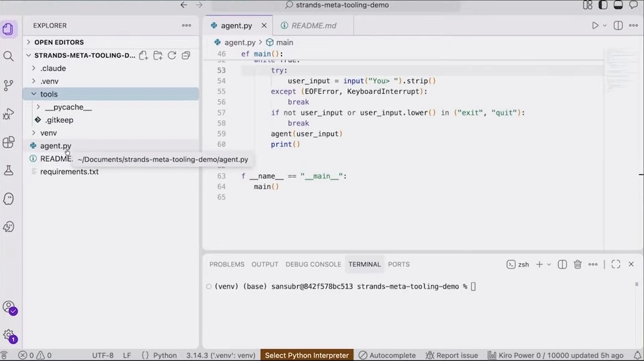
Task: Create a new file in the explorer
Action: pyautogui.click(x=144, y=56)
